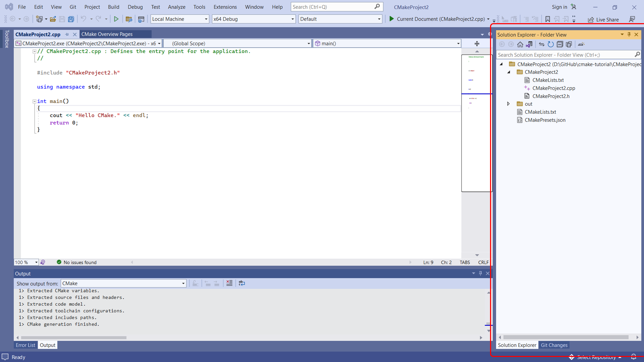Open the Toolbox side tab

(x=7, y=39)
